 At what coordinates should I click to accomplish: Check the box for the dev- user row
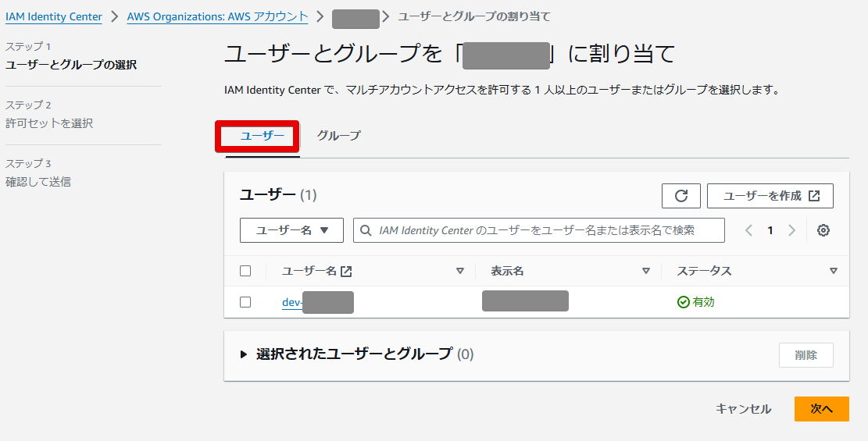point(245,302)
